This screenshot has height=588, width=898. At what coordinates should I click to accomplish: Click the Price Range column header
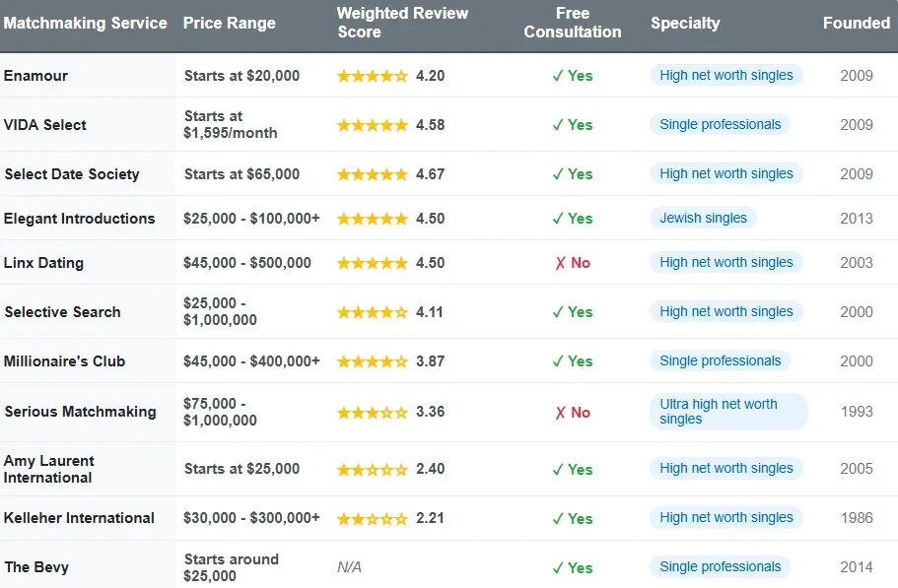click(x=229, y=23)
